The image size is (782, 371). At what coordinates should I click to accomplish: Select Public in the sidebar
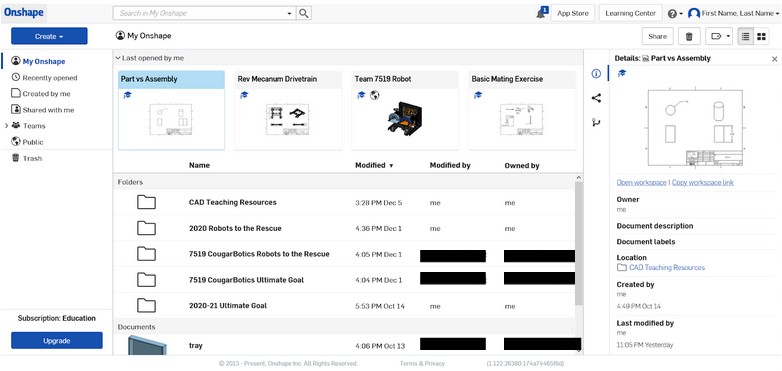click(x=27, y=142)
